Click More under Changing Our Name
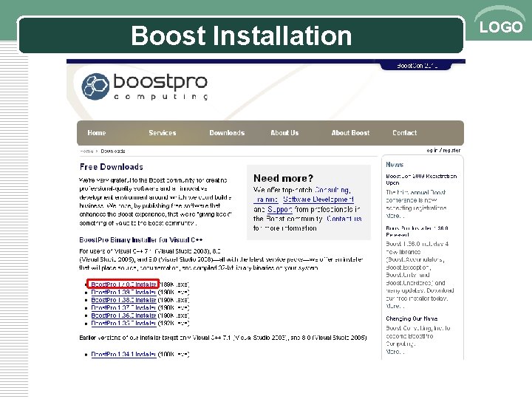Image resolution: width=532 pixels, height=399 pixels. (x=395, y=352)
